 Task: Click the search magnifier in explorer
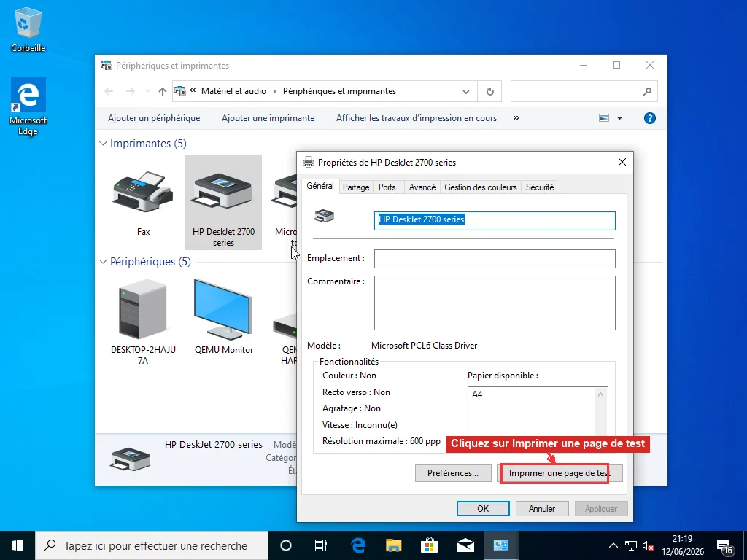coord(647,91)
